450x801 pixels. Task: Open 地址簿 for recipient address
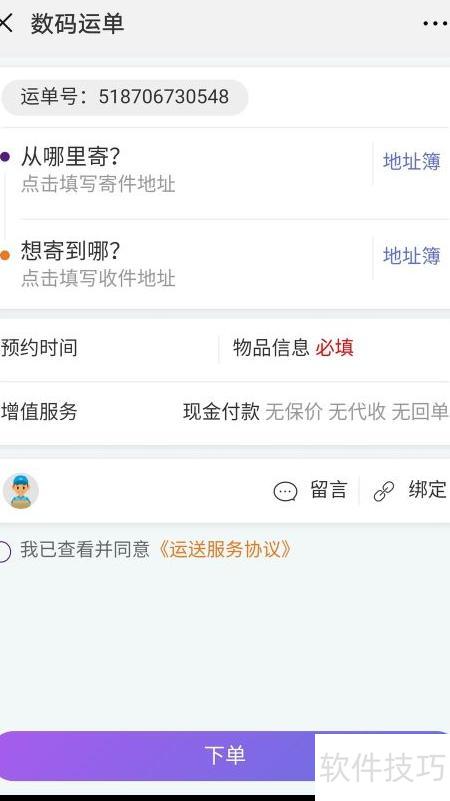tap(412, 255)
